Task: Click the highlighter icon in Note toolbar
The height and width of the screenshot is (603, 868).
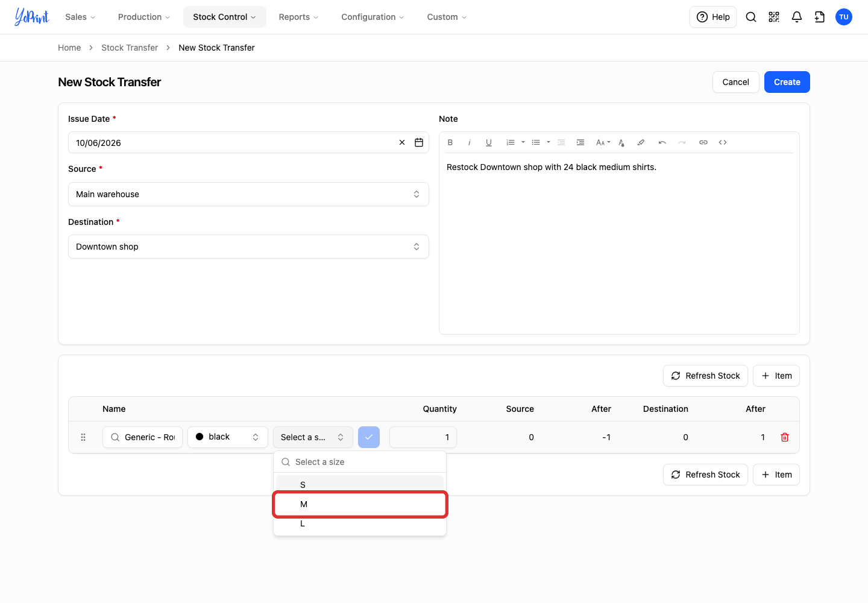Action: coord(641,142)
